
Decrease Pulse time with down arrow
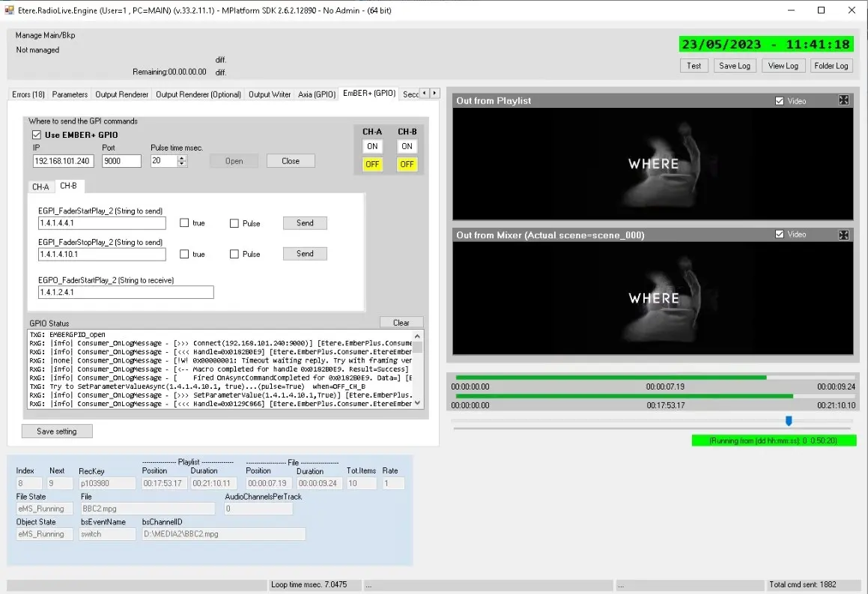183,164
